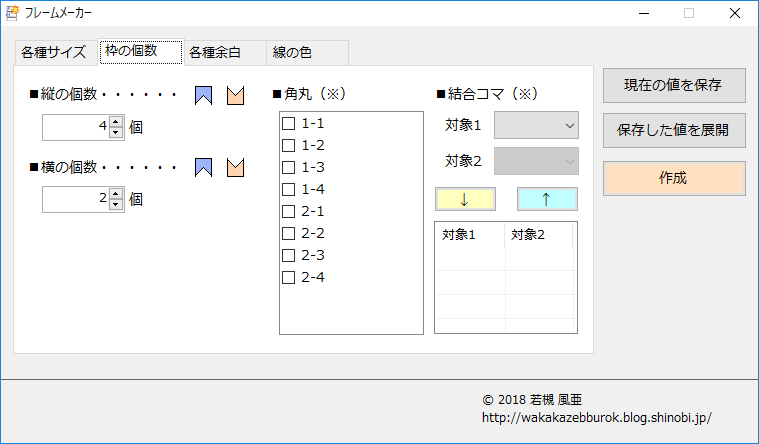Viewport: 759px width, 444px height.
Task: Click the orange icon beside 横の個数
Action: 236,167
